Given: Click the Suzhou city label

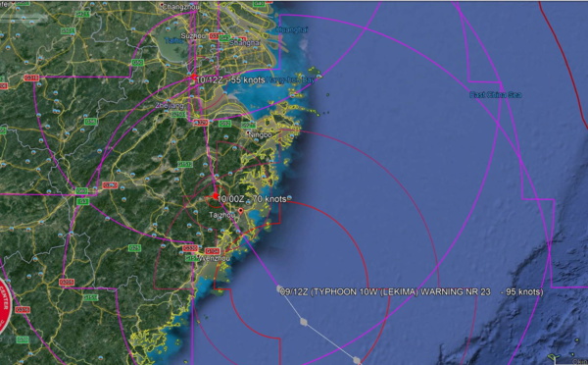Looking at the screenshot, I should [193, 36].
